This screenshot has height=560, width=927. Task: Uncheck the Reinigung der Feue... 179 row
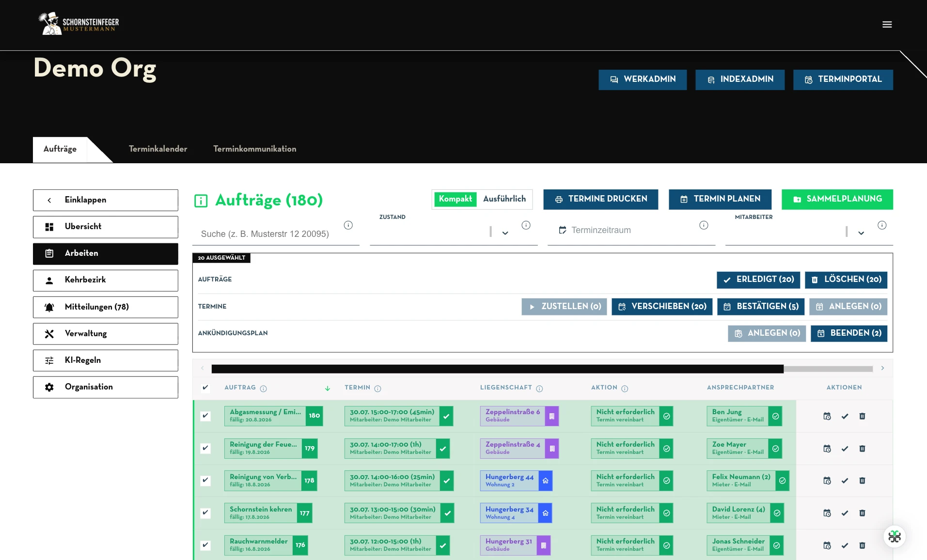(x=205, y=448)
